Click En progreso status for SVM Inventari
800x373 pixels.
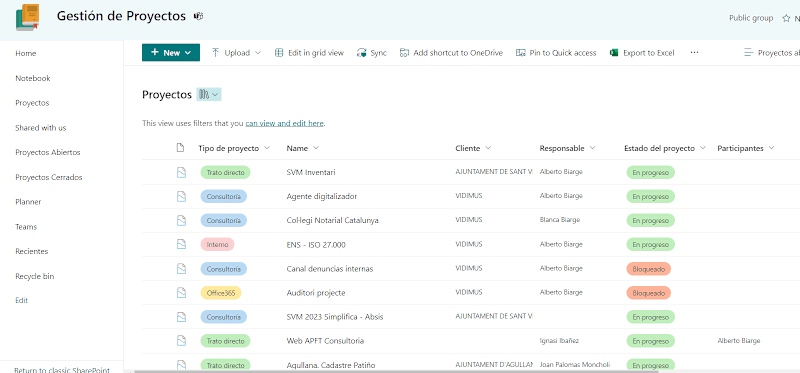coord(651,172)
